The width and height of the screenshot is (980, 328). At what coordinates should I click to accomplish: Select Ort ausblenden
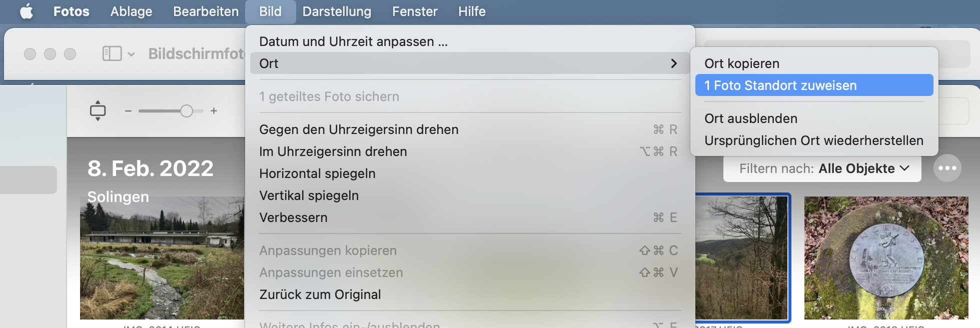point(751,118)
